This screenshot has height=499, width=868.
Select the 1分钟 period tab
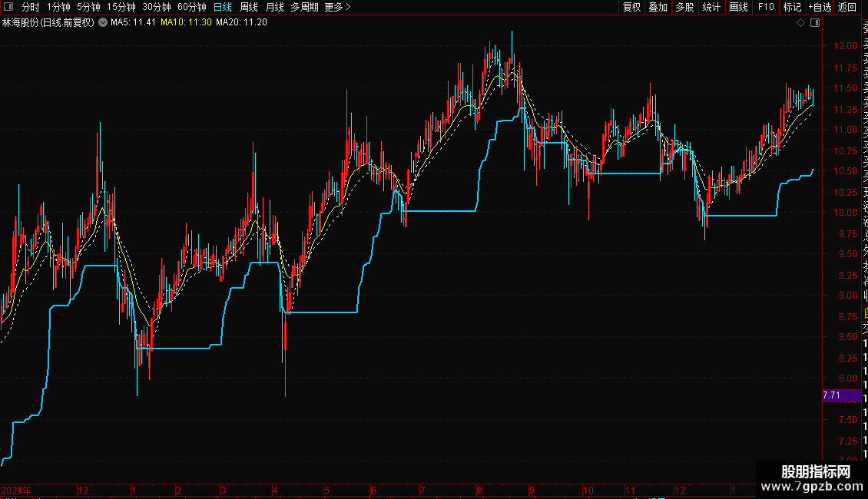click(58, 7)
